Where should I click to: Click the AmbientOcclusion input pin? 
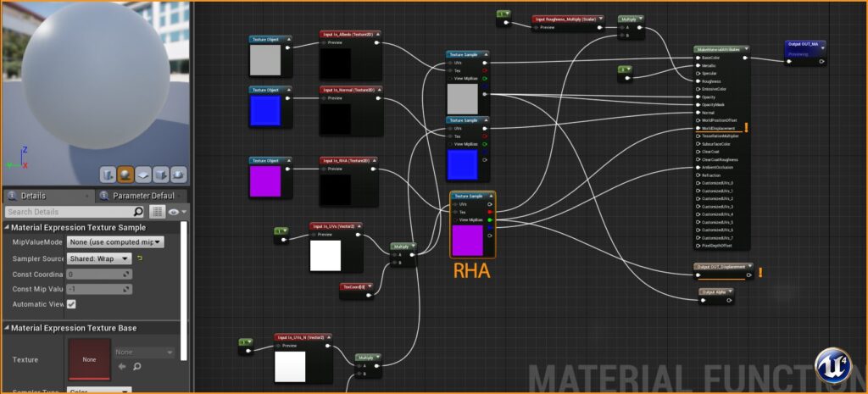click(x=698, y=167)
